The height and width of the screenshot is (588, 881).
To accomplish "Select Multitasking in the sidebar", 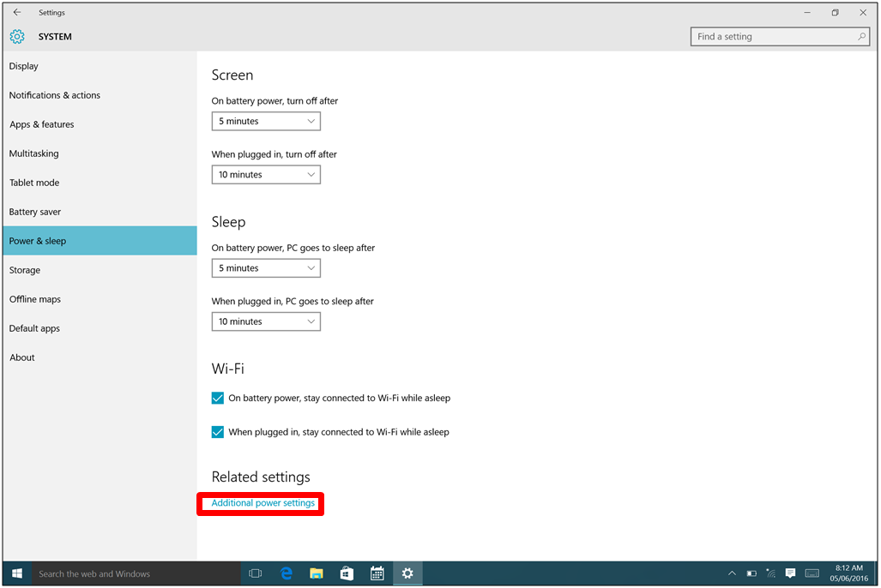I will pos(100,154).
